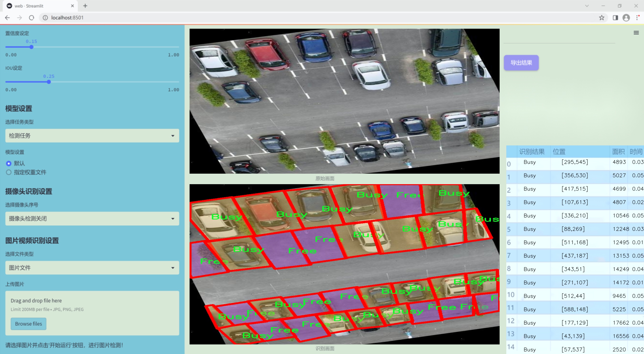The height and width of the screenshot is (354, 644).
Task: Click the IOU设定 slider handle
Action: tap(49, 82)
